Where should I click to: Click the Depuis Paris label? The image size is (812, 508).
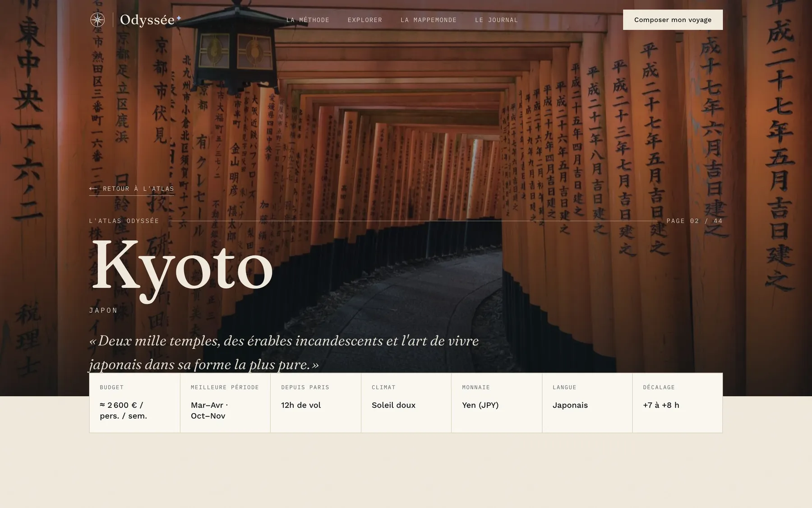305,387
